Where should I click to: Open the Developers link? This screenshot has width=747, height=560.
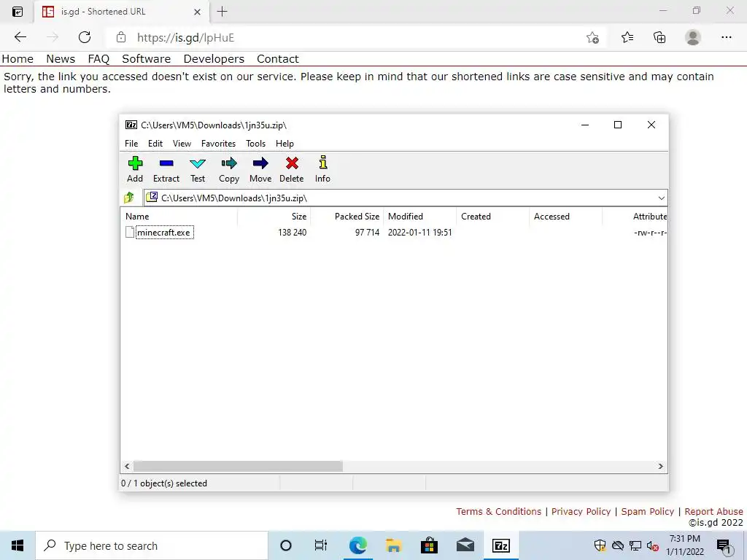click(214, 58)
